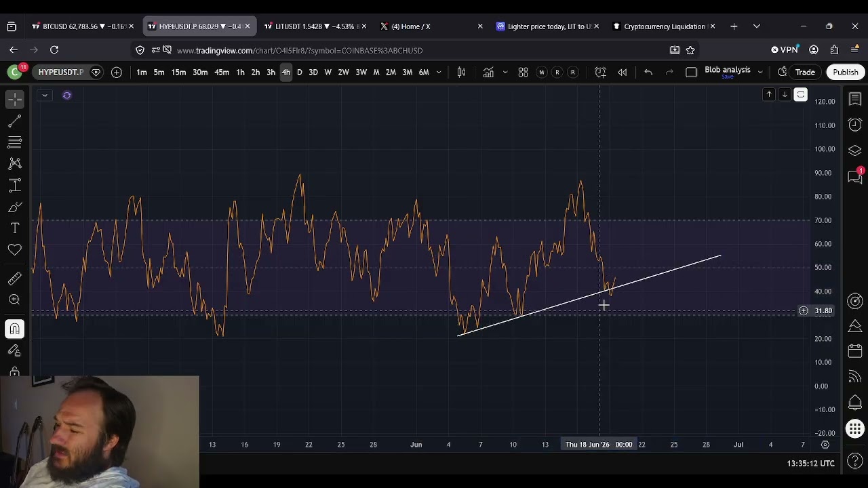
Task: Bookmark this page with star icon
Action: 690,50
